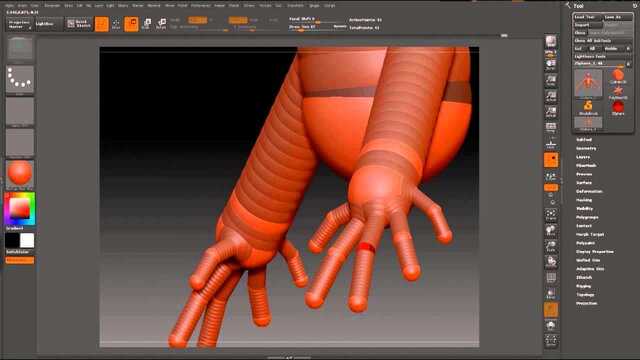Click Clone All SubTools button
Image resolution: width=640 pixels, height=360 pixels.
point(603,41)
